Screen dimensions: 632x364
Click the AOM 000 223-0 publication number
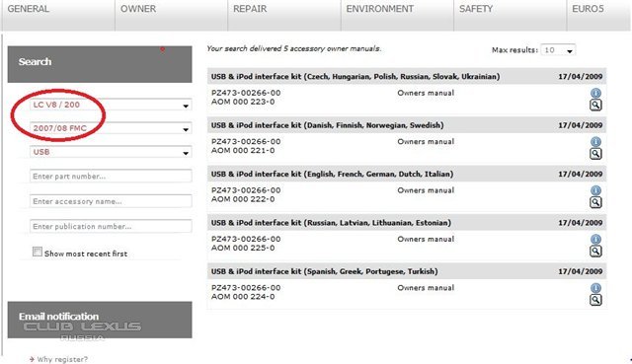point(243,102)
